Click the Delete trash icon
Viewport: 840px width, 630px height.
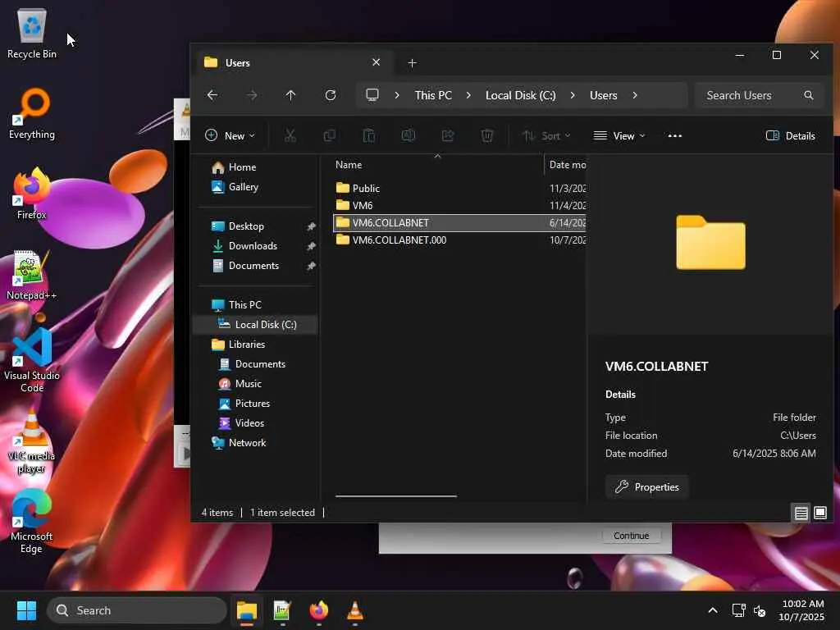point(487,136)
